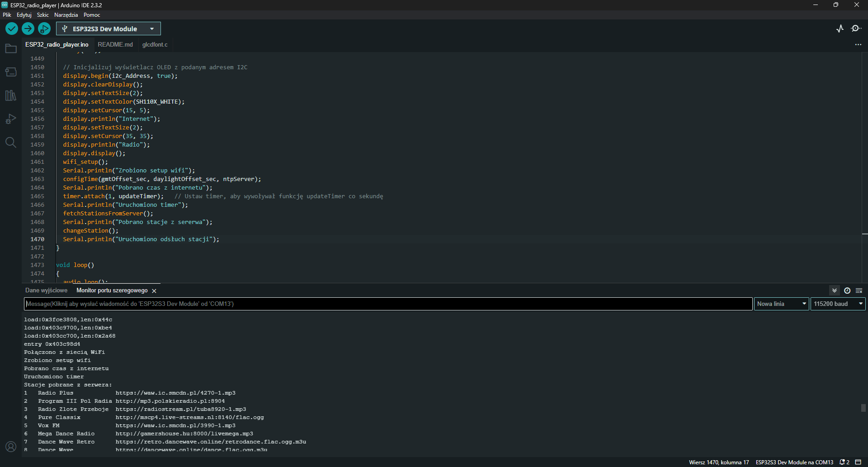
Task: Upload the sketch to the ESP32S3 board
Action: (28, 29)
